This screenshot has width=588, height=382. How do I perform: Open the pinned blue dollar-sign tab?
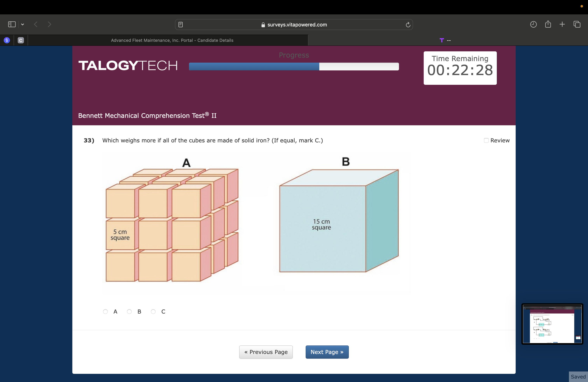coord(7,40)
